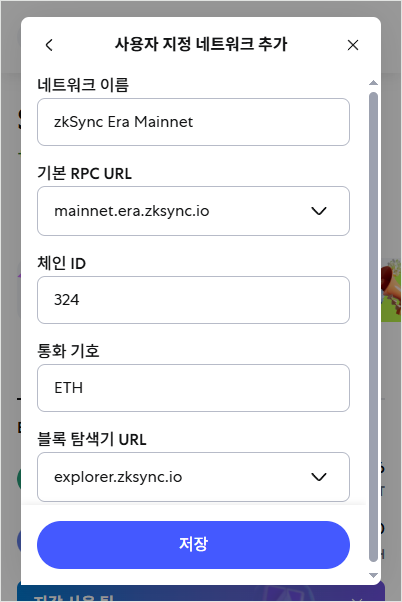Click the '기본 RPC URL' label
The height and width of the screenshot is (602, 402).
point(84,173)
